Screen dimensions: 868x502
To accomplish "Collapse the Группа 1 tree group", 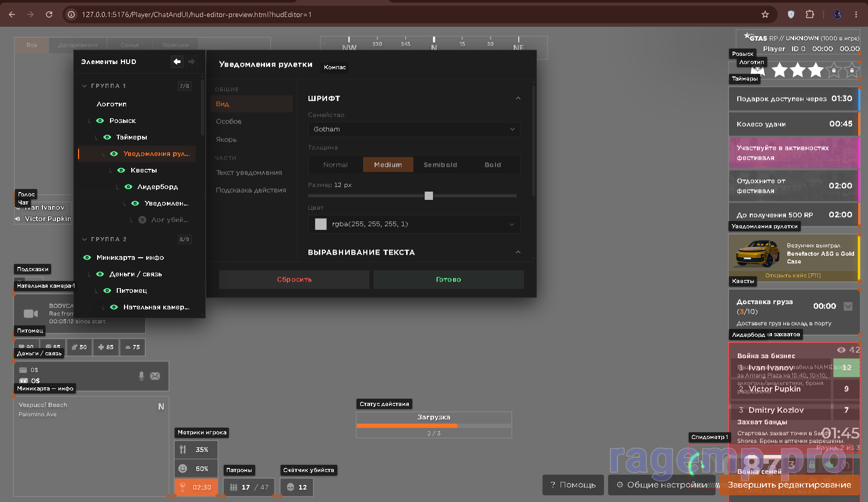I will tap(85, 86).
